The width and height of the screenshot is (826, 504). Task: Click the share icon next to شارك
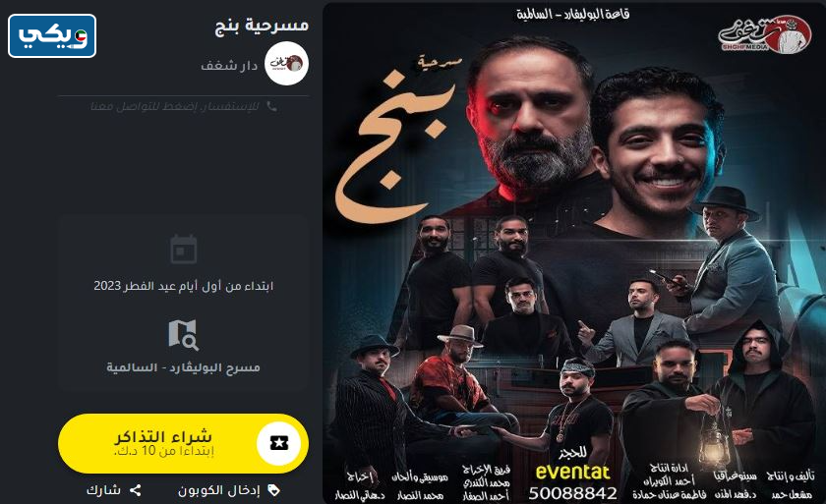coord(136,490)
